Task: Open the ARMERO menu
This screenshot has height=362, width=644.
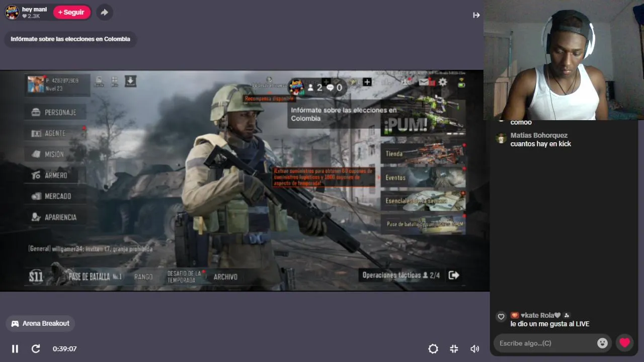Action: point(55,175)
